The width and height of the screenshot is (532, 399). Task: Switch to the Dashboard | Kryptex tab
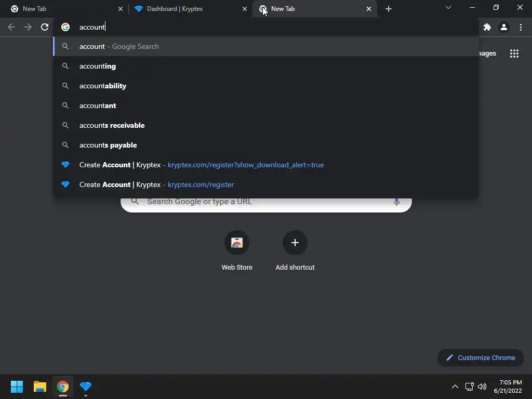pos(191,9)
